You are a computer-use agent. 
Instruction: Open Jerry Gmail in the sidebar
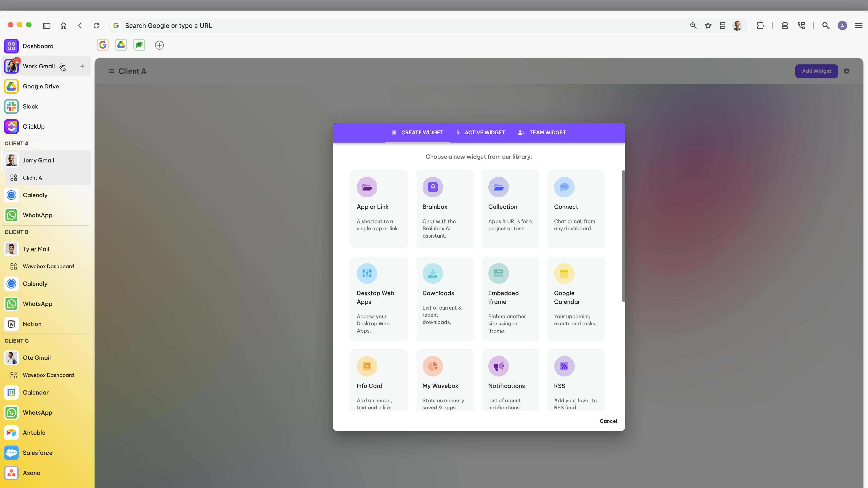point(46,160)
